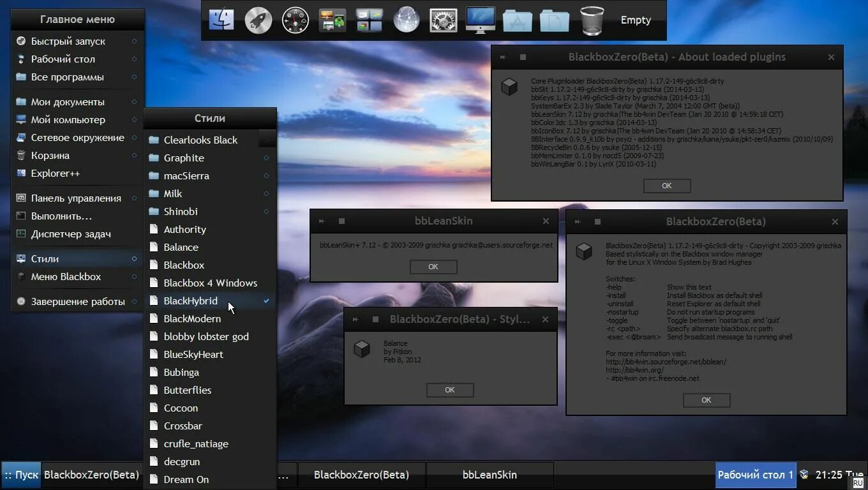
Task: Click the Clearlooks Black folder icon
Action: (x=154, y=140)
